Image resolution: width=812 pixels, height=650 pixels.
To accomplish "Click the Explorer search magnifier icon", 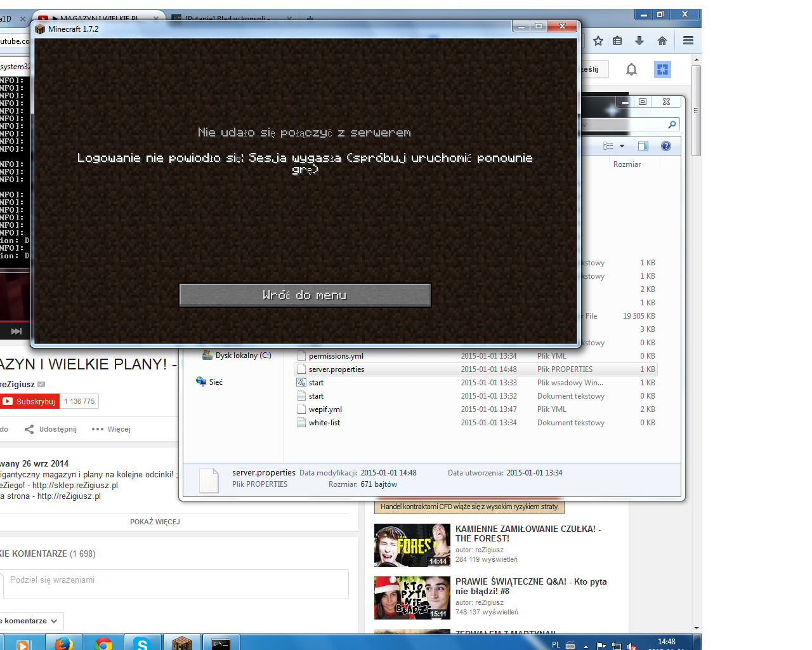I will click(x=672, y=124).
